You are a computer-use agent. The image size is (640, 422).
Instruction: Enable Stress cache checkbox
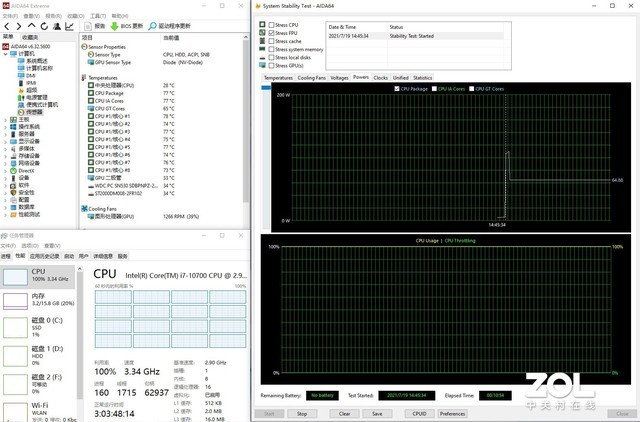click(271, 41)
